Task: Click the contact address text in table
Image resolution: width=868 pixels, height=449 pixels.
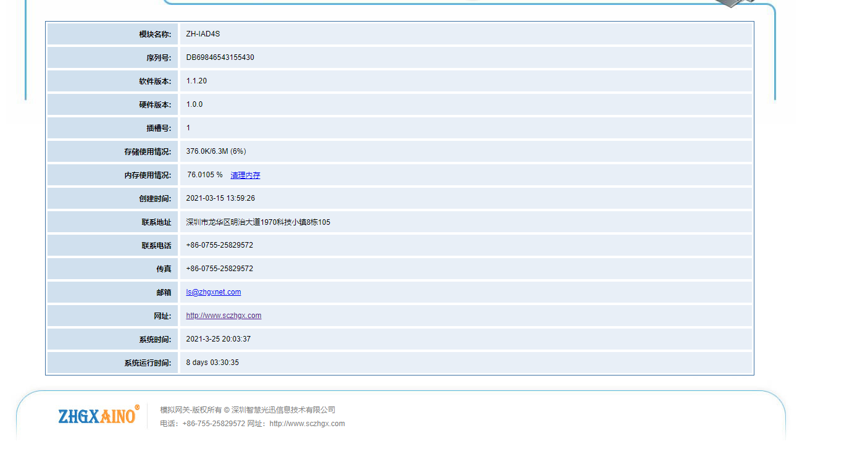Action: [258, 222]
